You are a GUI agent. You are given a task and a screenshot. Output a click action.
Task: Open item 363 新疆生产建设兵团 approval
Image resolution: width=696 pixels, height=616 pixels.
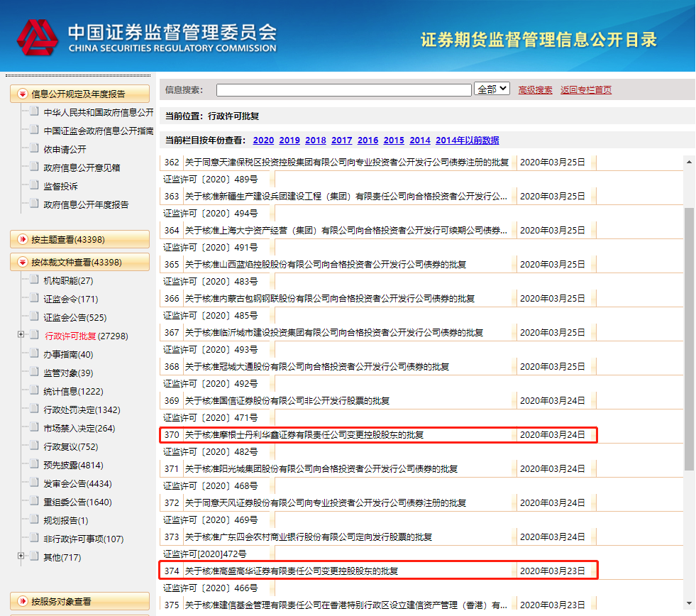346,197
